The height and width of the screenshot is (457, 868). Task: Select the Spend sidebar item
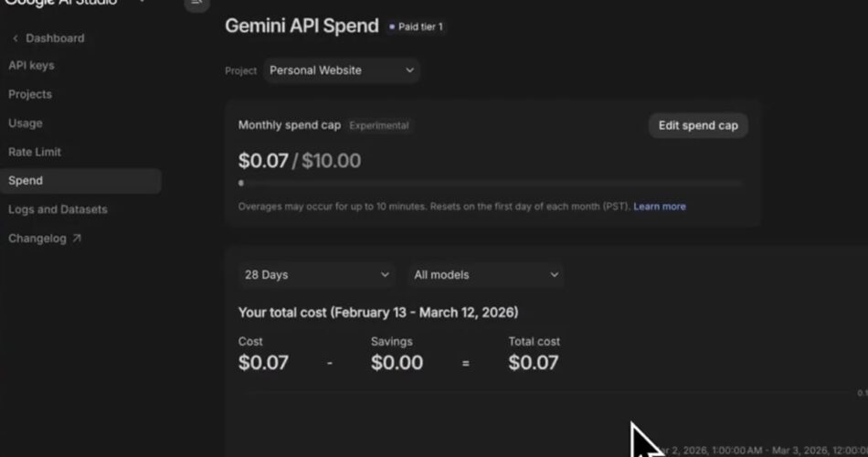click(26, 181)
